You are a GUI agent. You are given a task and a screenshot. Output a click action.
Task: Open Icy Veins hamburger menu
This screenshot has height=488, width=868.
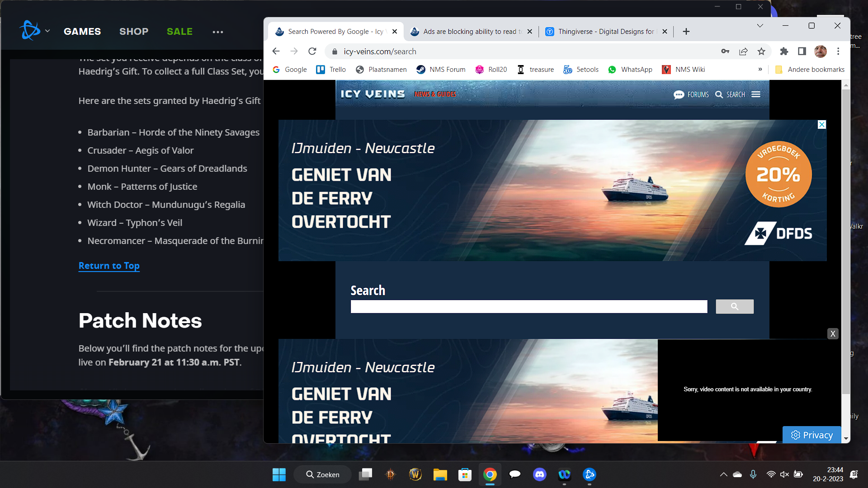pyautogui.click(x=756, y=94)
